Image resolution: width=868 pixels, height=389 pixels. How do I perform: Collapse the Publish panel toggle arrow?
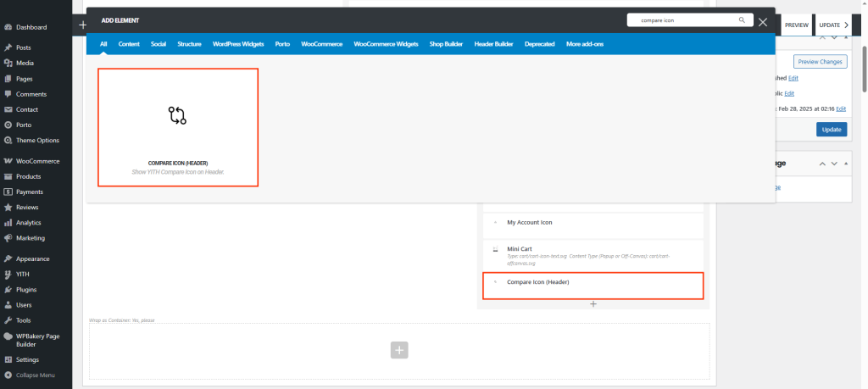tap(845, 36)
